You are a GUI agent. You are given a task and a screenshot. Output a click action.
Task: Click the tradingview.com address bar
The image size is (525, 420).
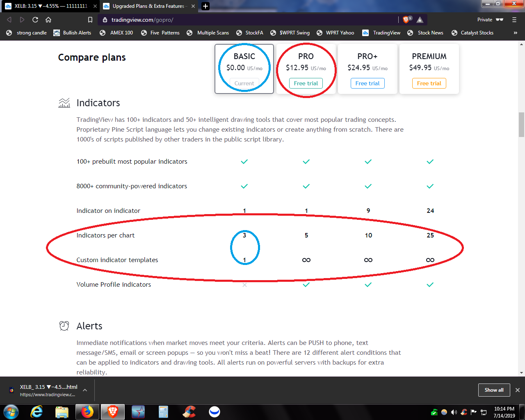246,20
